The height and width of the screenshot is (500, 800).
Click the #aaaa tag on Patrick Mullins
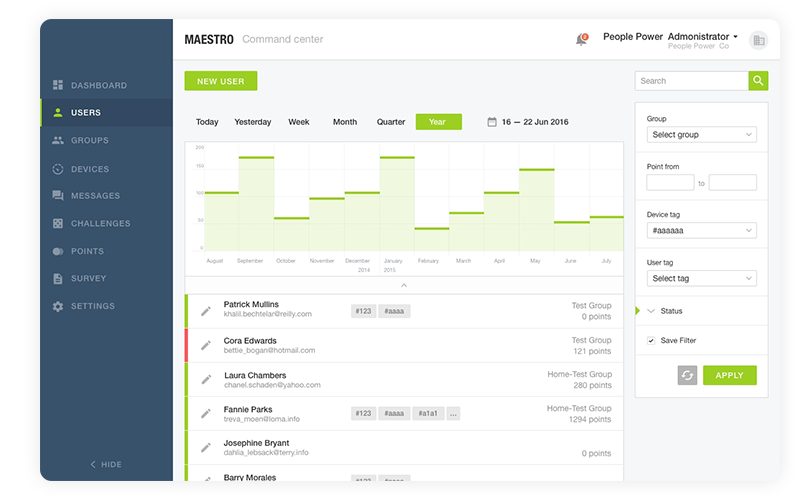(394, 311)
